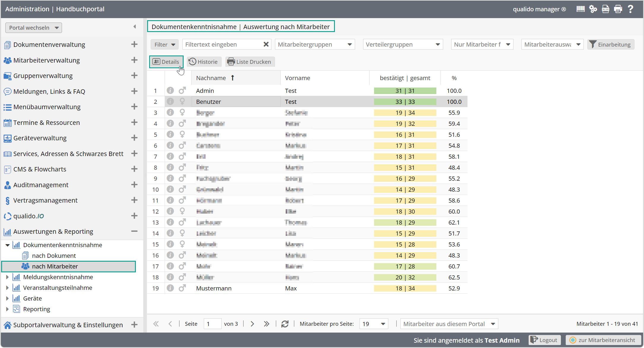Jump to the first page arrow
This screenshot has width=644, height=348.
point(156,324)
